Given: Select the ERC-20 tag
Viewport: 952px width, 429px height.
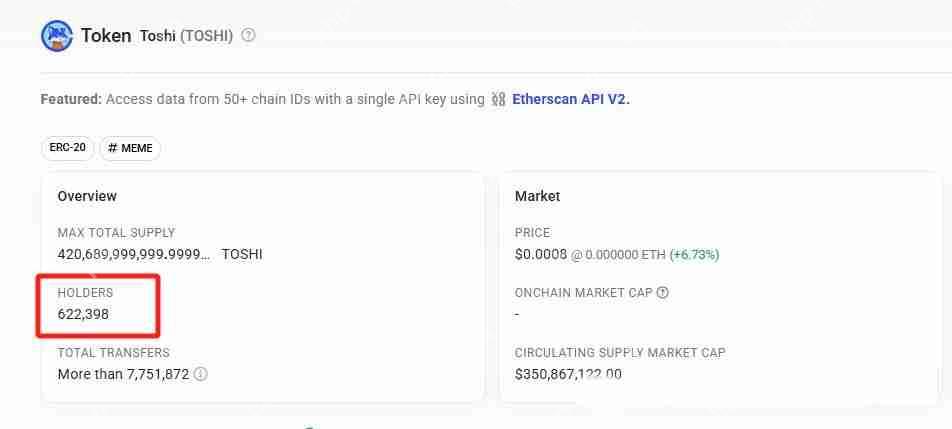Looking at the screenshot, I should tap(68, 148).
